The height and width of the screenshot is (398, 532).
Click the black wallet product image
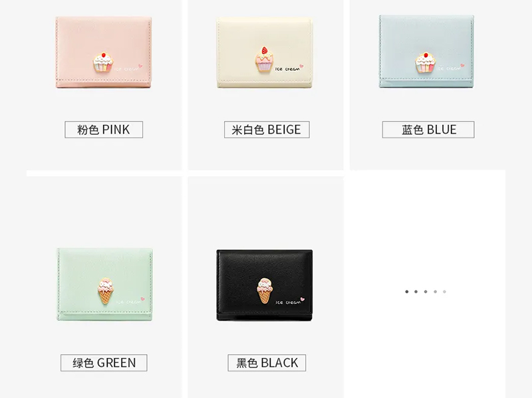[x=265, y=285]
